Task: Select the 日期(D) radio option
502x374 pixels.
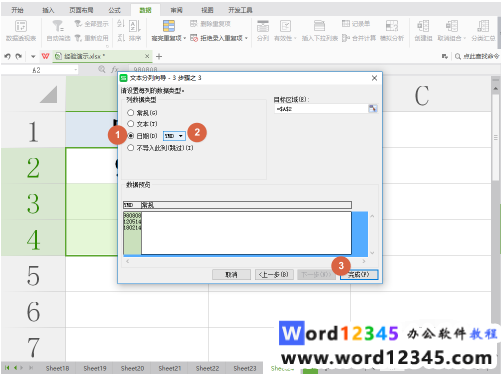Action: click(x=131, y=136)
